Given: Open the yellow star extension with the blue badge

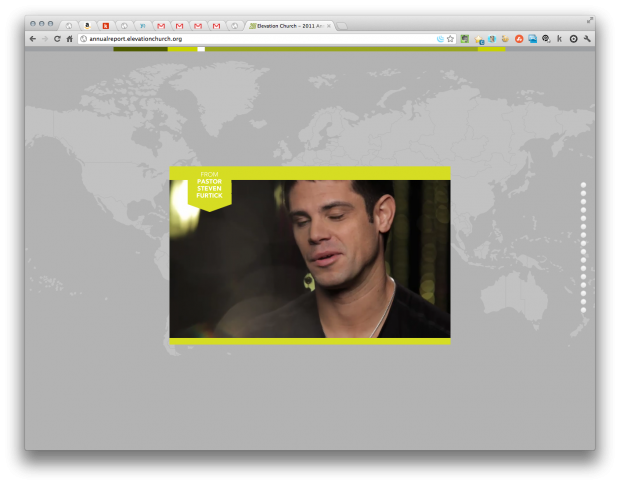Looking at the screenshot, I should 479,39.
